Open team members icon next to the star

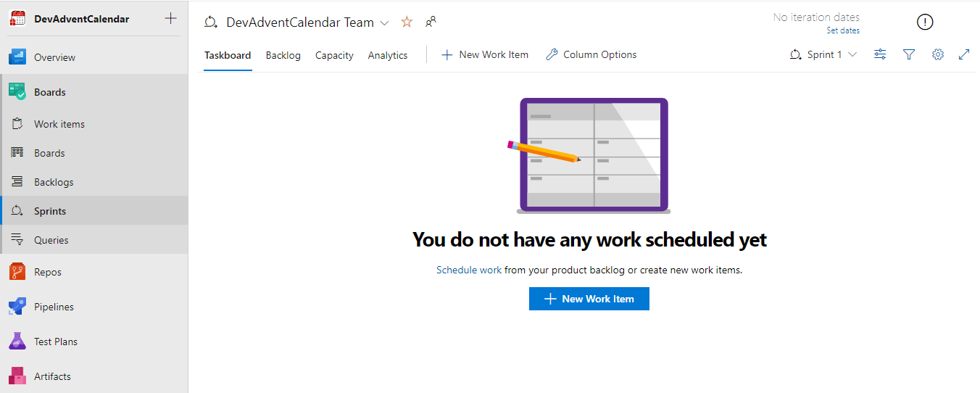(431, 22)
